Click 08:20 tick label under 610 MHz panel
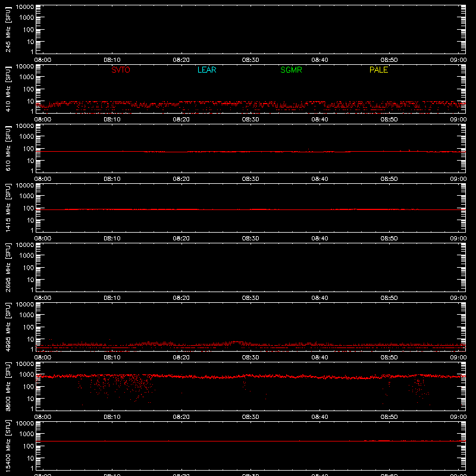The width and height of the screenshot is (476, 476). click(181, 179)
